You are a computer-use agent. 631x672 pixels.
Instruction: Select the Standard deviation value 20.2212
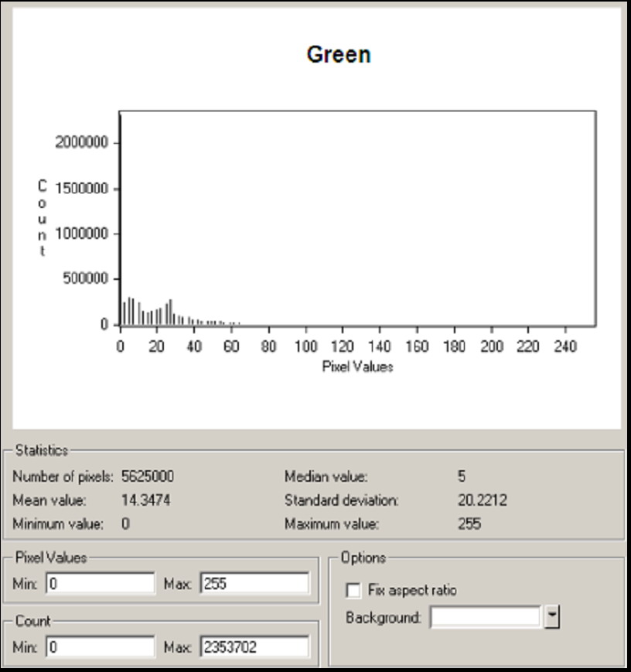click(483, 500)
